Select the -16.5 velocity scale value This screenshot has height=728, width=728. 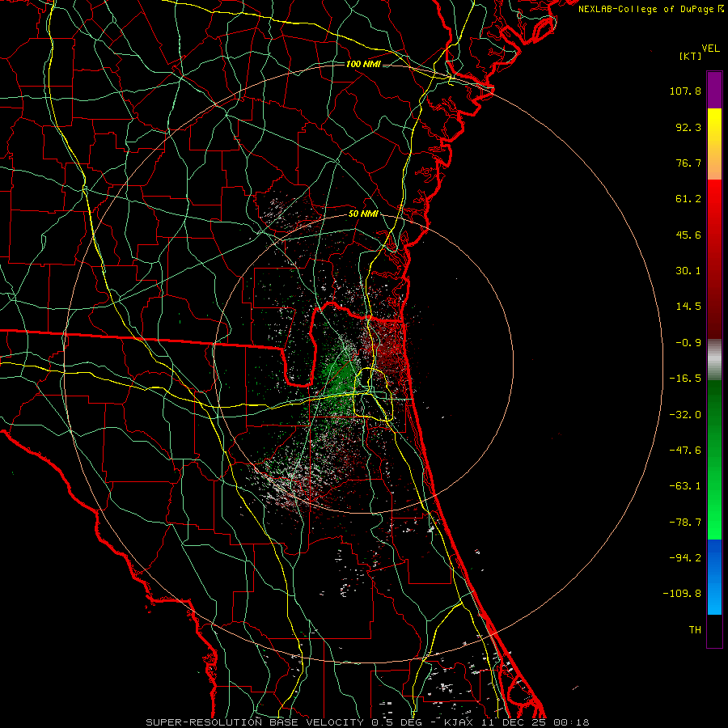tap(685, 379)
